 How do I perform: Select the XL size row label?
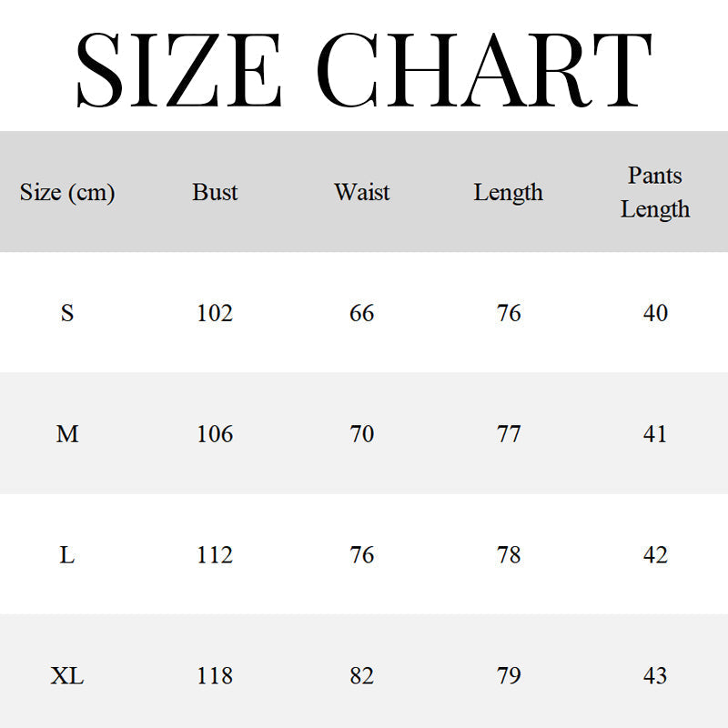pyautogui.click(x=67, y=676)
